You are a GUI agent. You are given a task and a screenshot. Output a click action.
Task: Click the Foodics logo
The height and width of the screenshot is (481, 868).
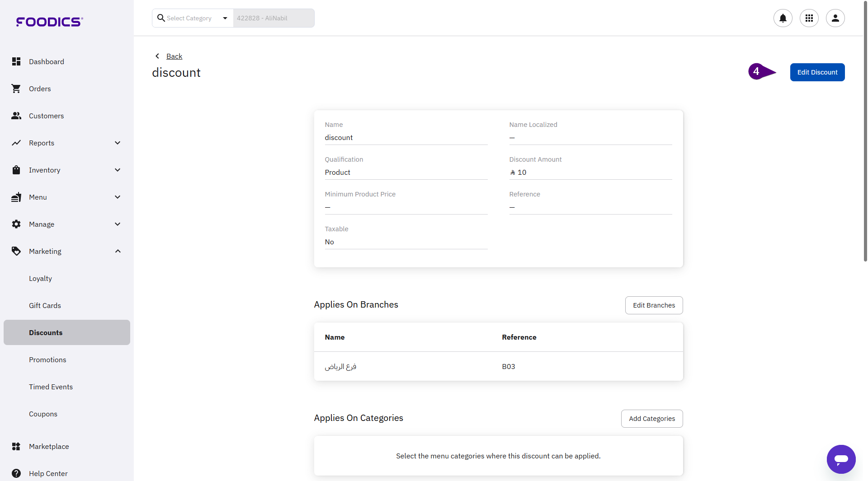(x=50, y=22)
